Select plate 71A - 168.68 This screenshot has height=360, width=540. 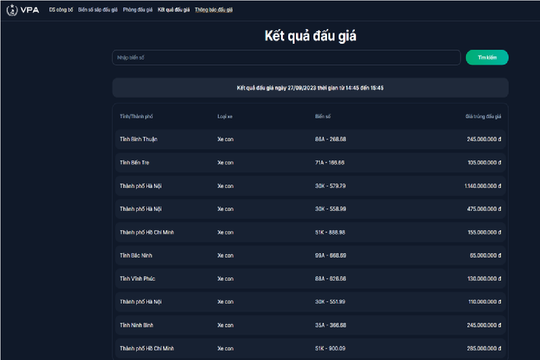click(x=330, y=163)
